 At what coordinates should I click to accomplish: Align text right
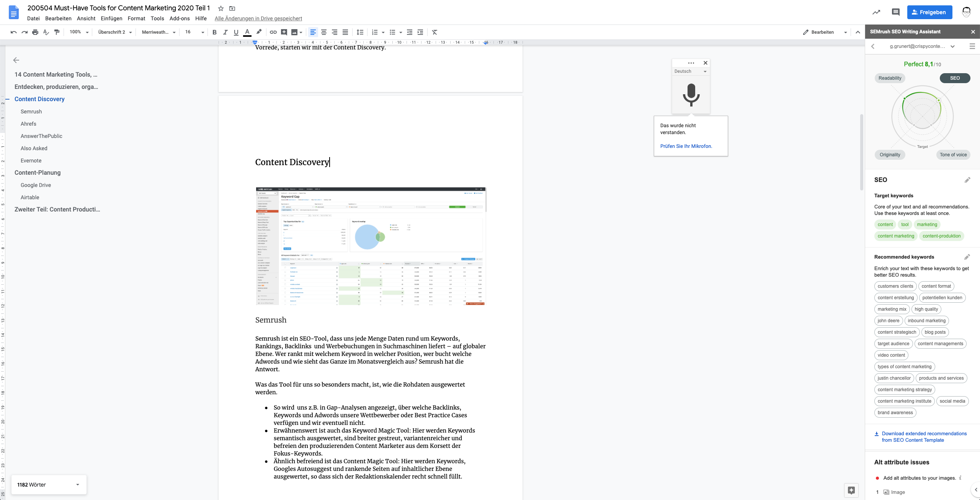(x=335, y=32)
